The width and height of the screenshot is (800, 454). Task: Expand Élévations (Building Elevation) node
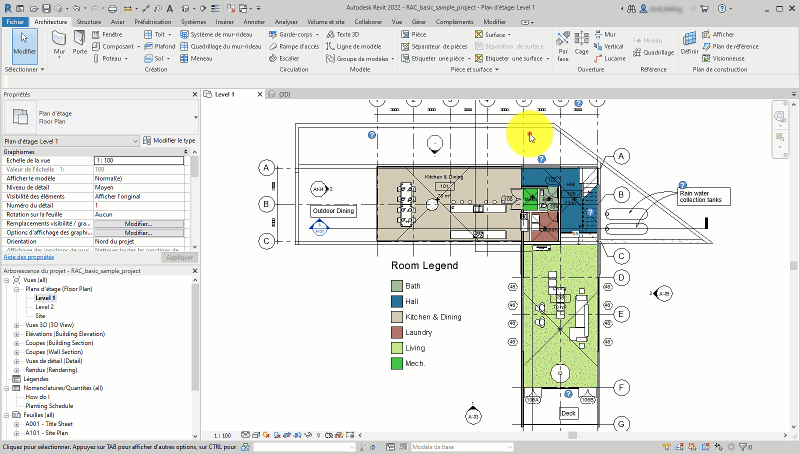(16, 334)
